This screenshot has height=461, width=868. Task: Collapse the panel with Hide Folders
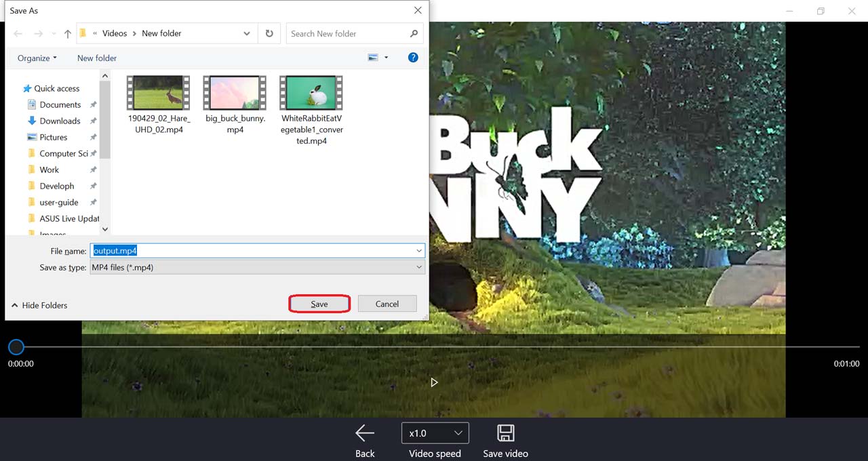click(x=39, y=305)
